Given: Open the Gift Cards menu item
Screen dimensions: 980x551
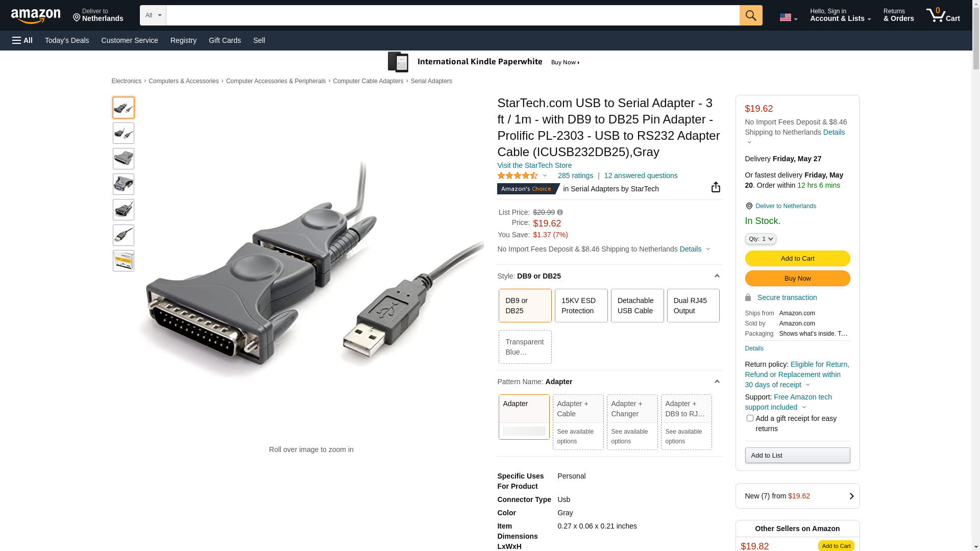Looking at the screenshot, I should coord(225,40).
